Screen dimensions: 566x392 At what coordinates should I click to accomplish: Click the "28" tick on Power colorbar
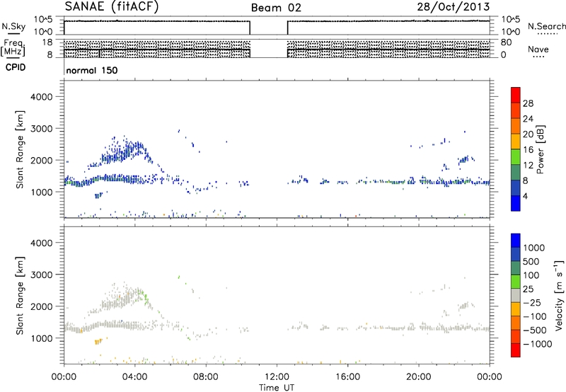[x=528, y=103]
